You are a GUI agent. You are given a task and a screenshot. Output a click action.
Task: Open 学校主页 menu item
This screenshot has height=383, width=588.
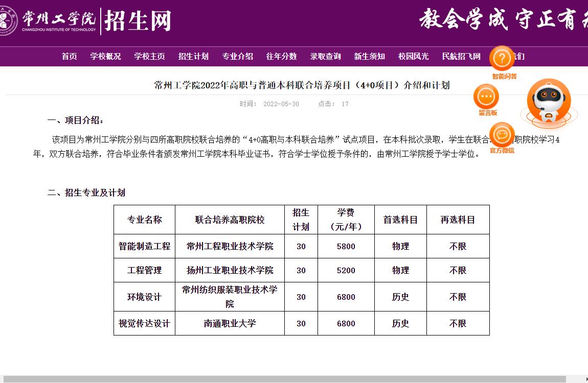[150, 57]
